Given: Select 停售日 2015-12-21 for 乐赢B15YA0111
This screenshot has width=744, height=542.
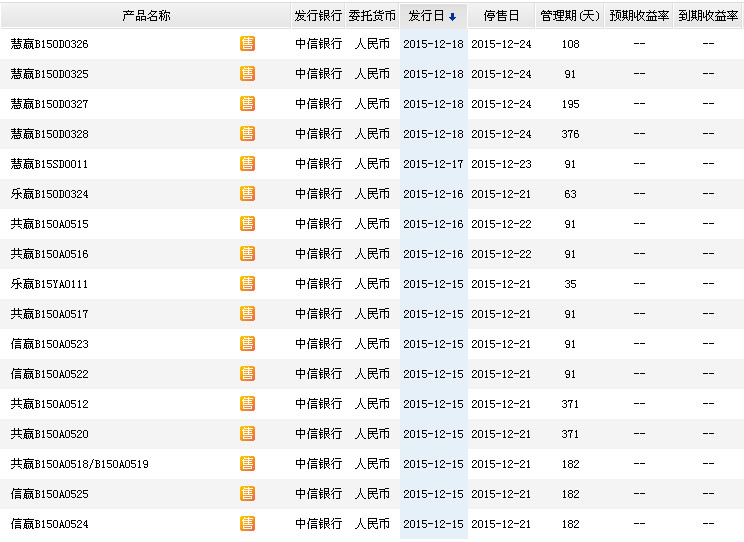Looking at the screenshot, I should pyautogui.click(x=501, y=284).
